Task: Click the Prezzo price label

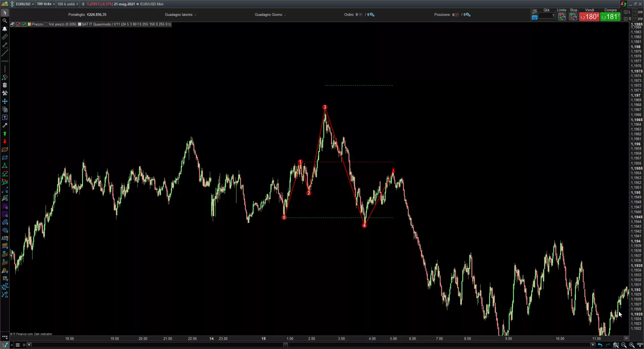Action: (37, 24)
